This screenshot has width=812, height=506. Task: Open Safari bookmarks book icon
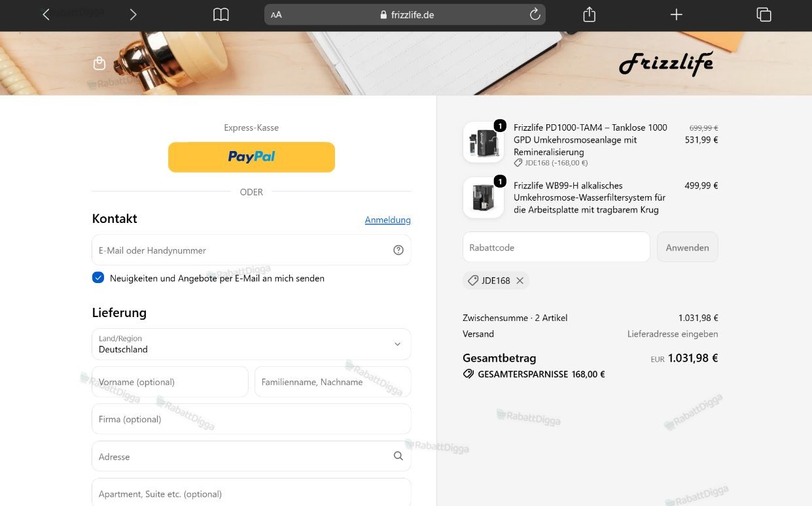[x=221, y=14]
